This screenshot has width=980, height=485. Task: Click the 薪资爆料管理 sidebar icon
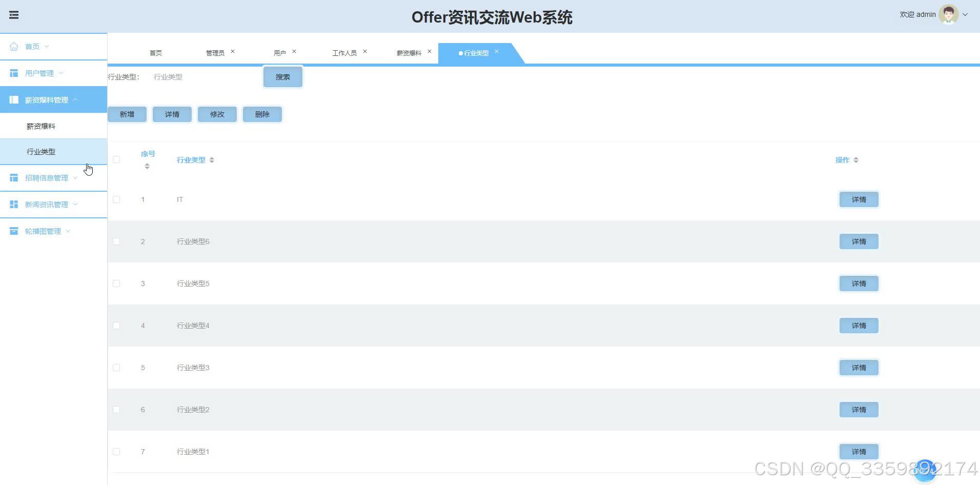[14, 99]
